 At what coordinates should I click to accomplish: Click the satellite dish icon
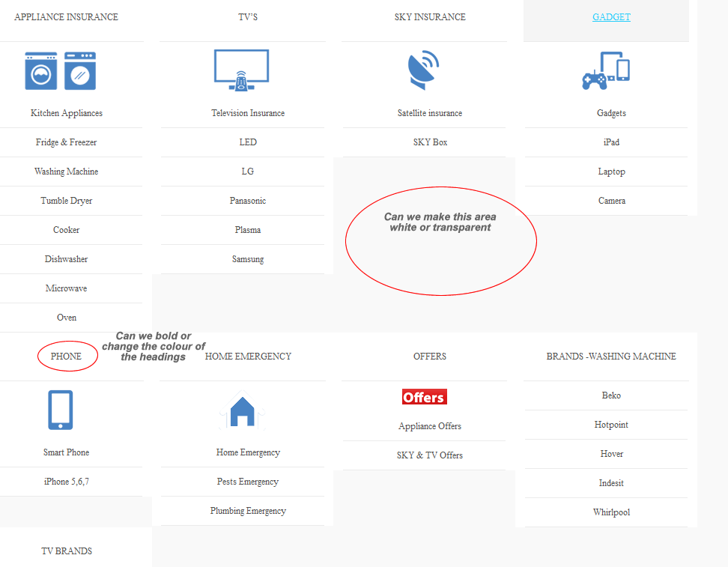[x=424, y=70]
